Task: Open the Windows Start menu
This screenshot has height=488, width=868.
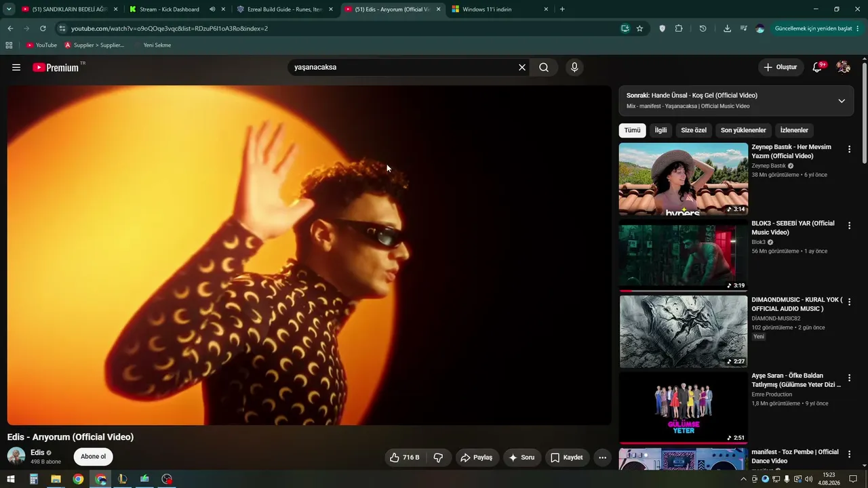Action: (11, 479)
